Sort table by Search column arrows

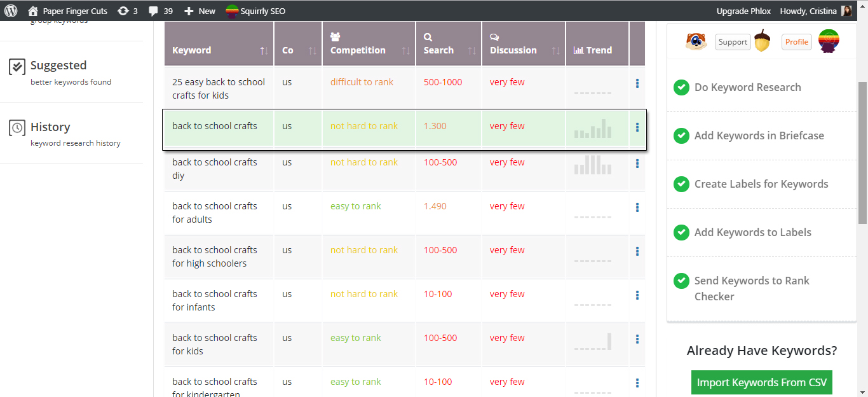click(472, 50)
